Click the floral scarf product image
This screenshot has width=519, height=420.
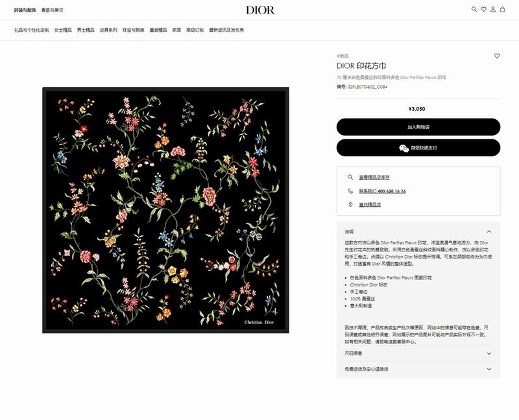coord(165,210)
